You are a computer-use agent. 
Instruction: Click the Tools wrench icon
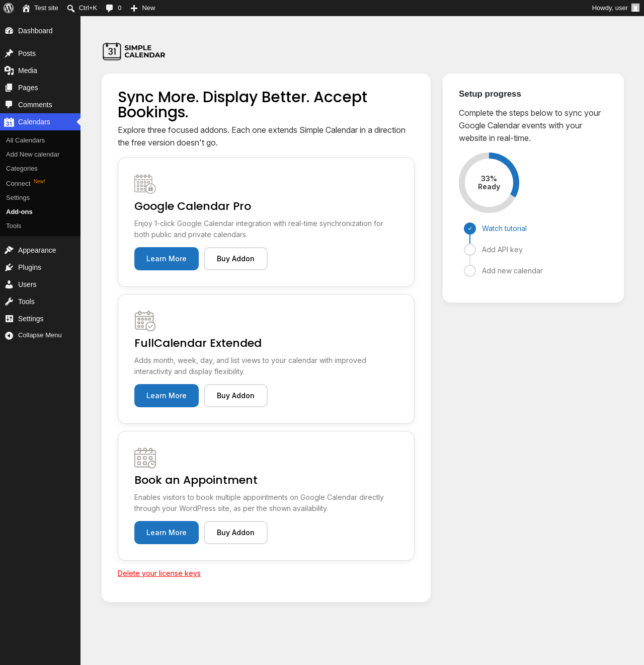coord(9,302)
